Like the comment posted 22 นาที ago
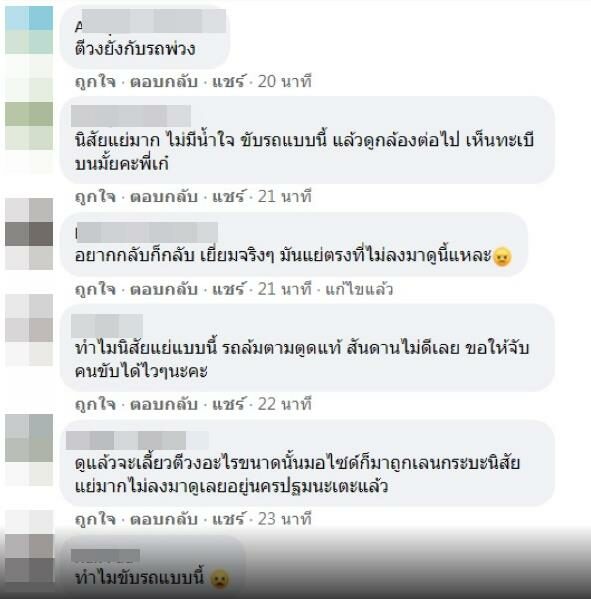 click(95, 404)
